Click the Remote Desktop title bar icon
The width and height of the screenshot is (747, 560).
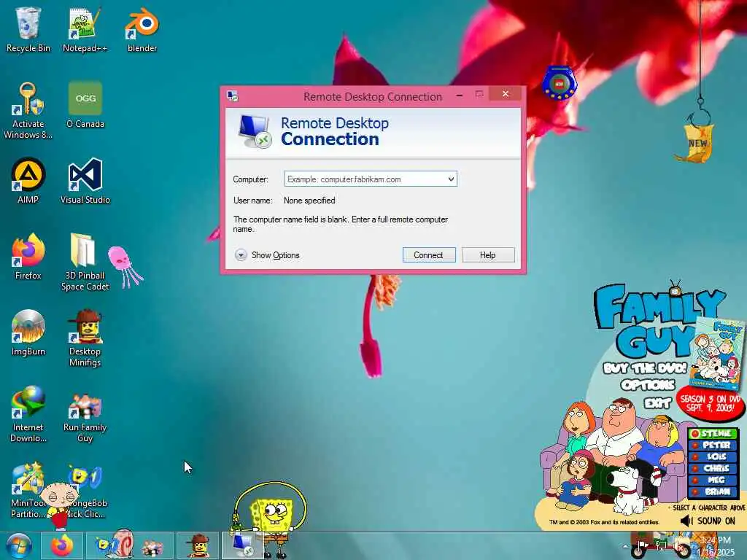click(x=233, y=96)
